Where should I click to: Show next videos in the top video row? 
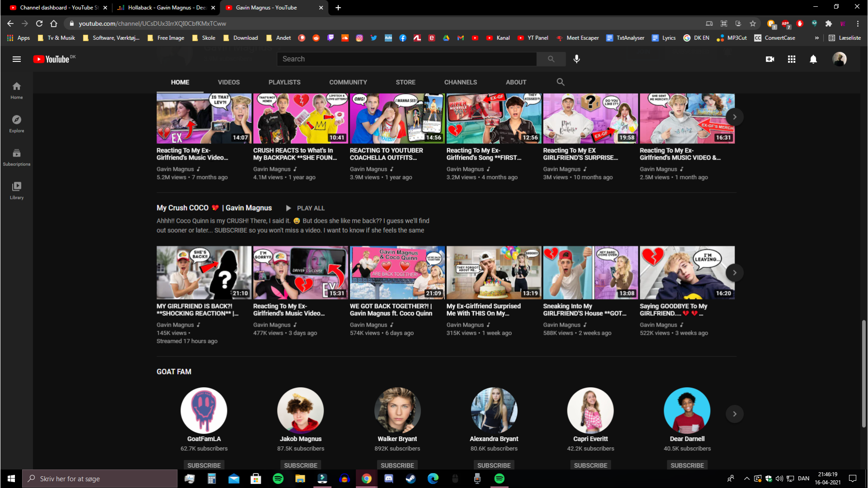(735, 117)
